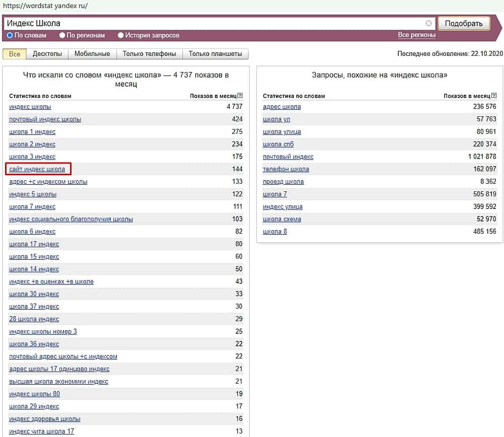Open the Только телефоны tab
Viewport: 504px width, 437px height.
tap(149, 54)
